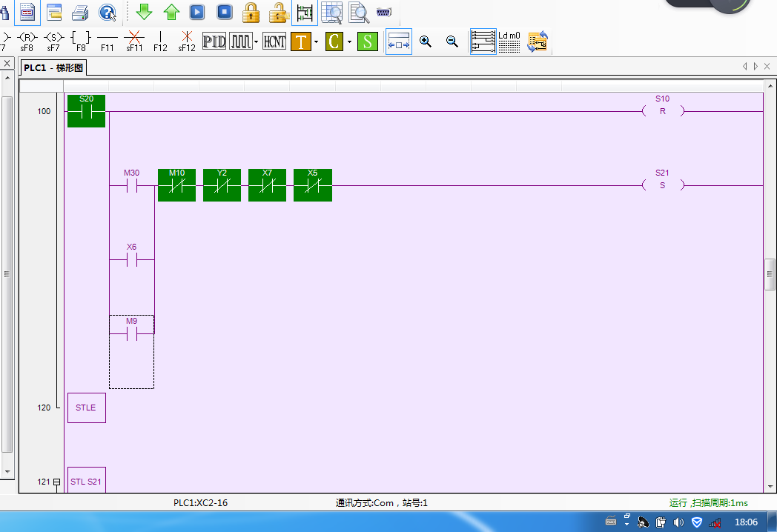Select the PLC1 ladder diagram tab

click(x=53, y=68)
